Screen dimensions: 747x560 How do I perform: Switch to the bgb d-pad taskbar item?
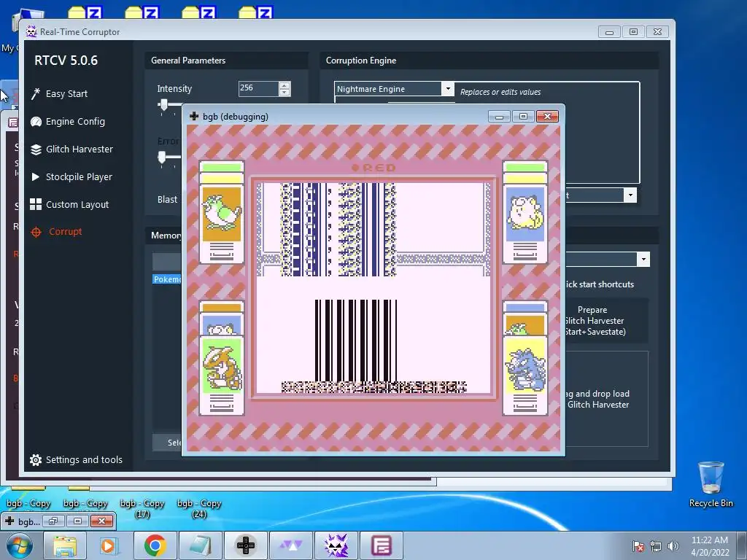pyautogui.click(x=246, y=545)
